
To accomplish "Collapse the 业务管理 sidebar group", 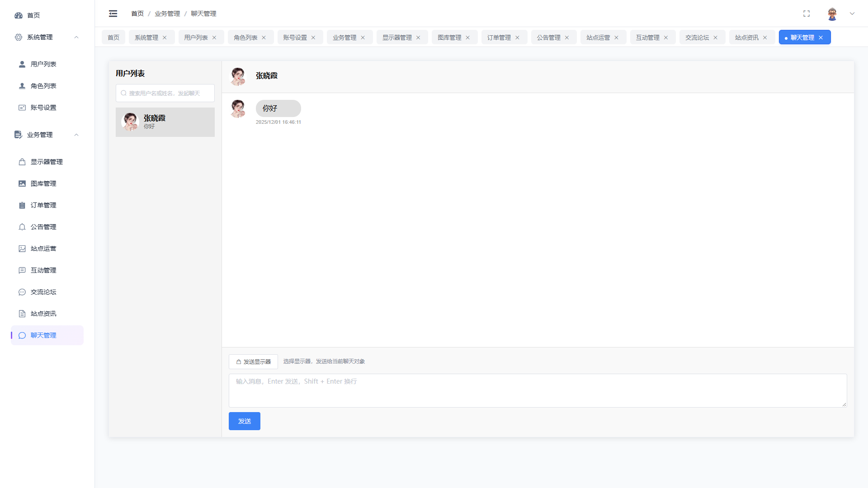I will coord(47,135).
